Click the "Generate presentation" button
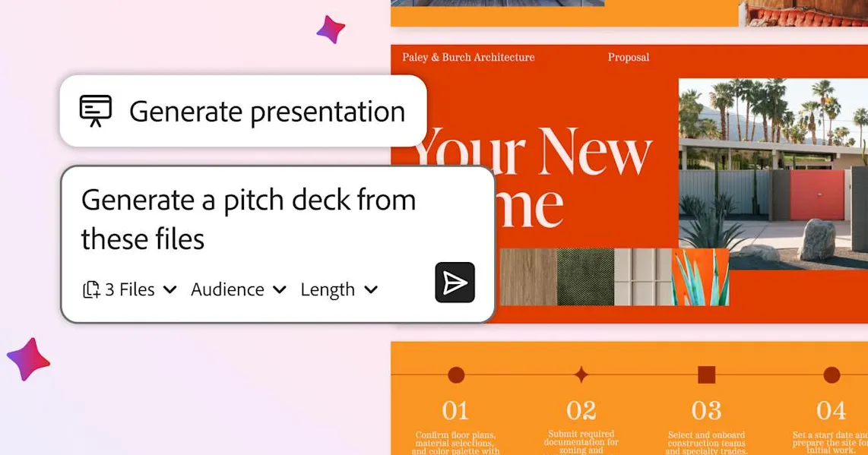This screenshot has width=868, height=455. pyautogui.click(x=243, y=111)
